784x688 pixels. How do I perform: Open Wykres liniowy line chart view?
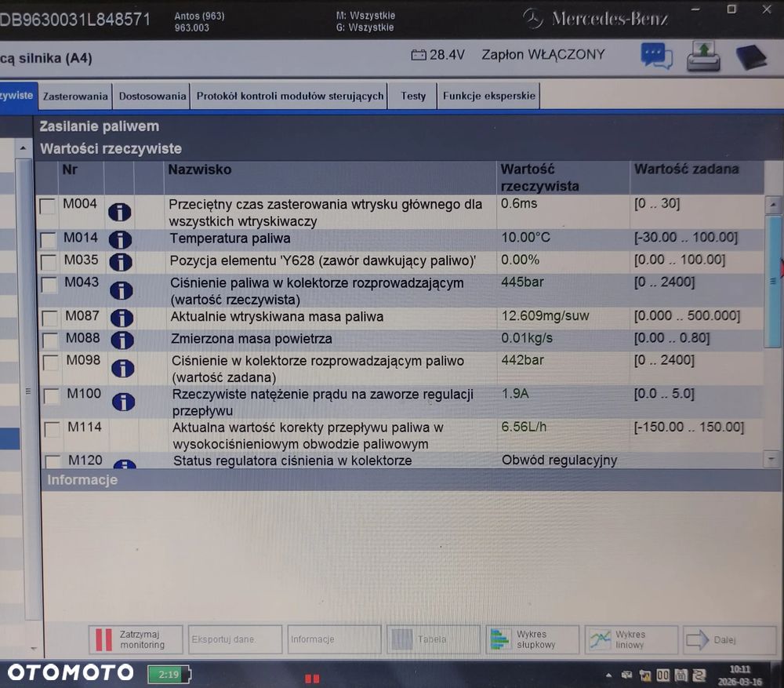point(631,639)
